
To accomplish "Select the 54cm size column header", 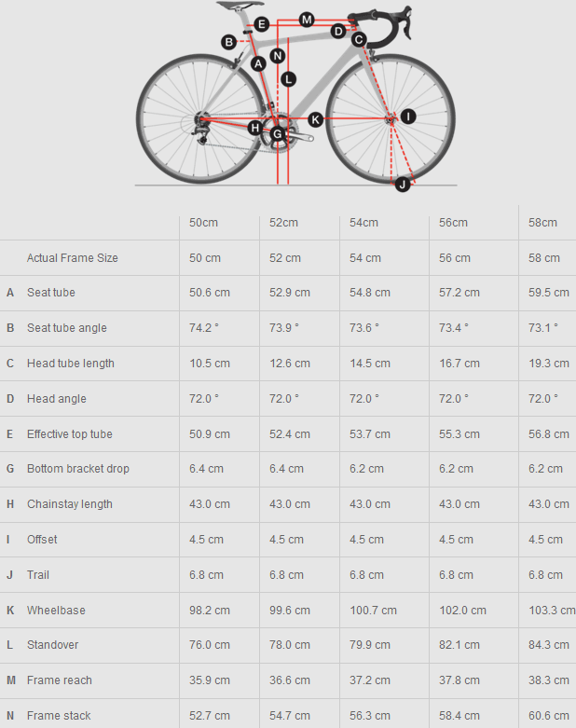I will point(363,223).
